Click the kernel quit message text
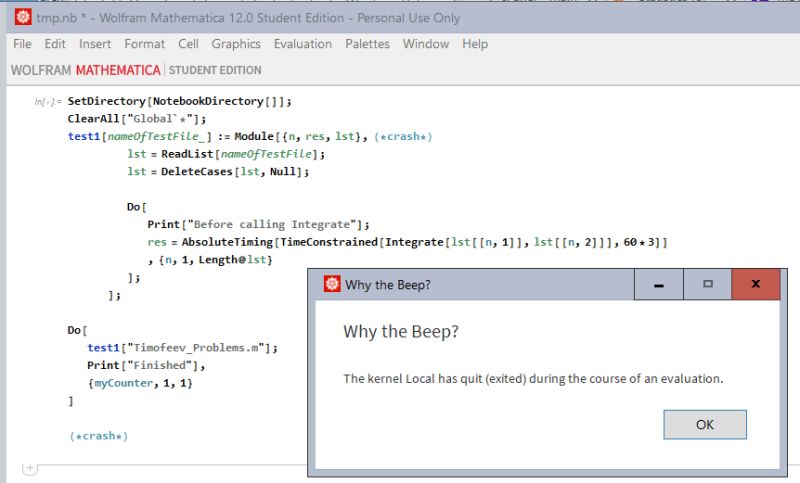 pos(533,378)
